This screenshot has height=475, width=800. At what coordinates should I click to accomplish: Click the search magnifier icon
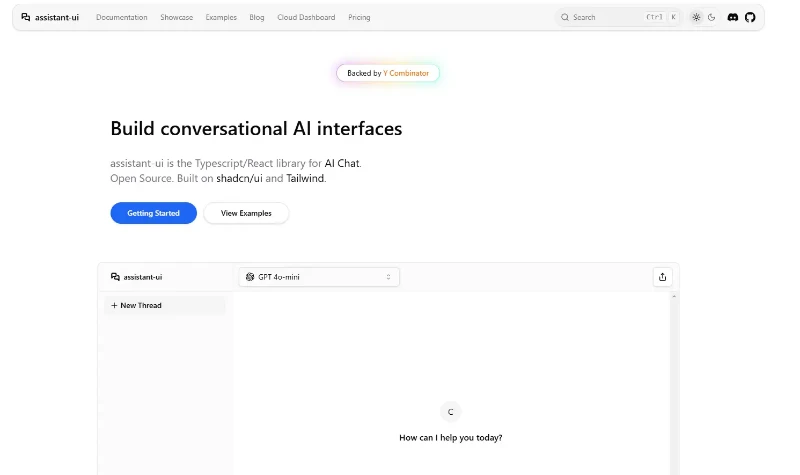click(x=565, y=17)
